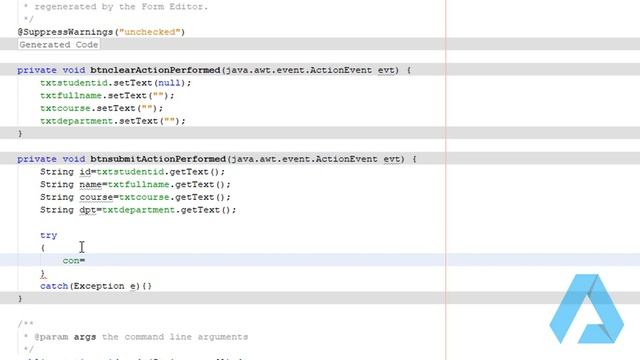
Task: Click the underlined course variable
Action: click(96, 197)
